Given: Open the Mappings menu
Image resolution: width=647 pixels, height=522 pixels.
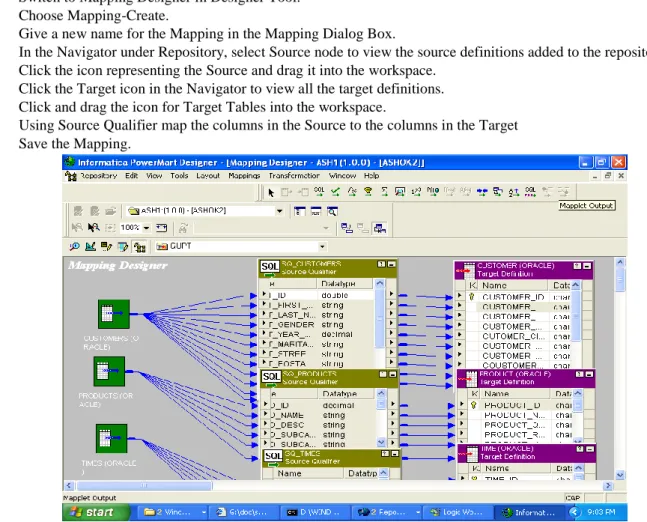Looking at the screenshot, I should (x=244, y=176).
